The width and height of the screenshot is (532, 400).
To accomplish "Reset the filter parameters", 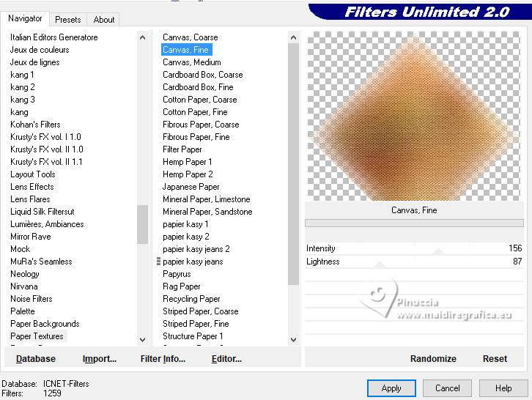I will pos(495,359).
